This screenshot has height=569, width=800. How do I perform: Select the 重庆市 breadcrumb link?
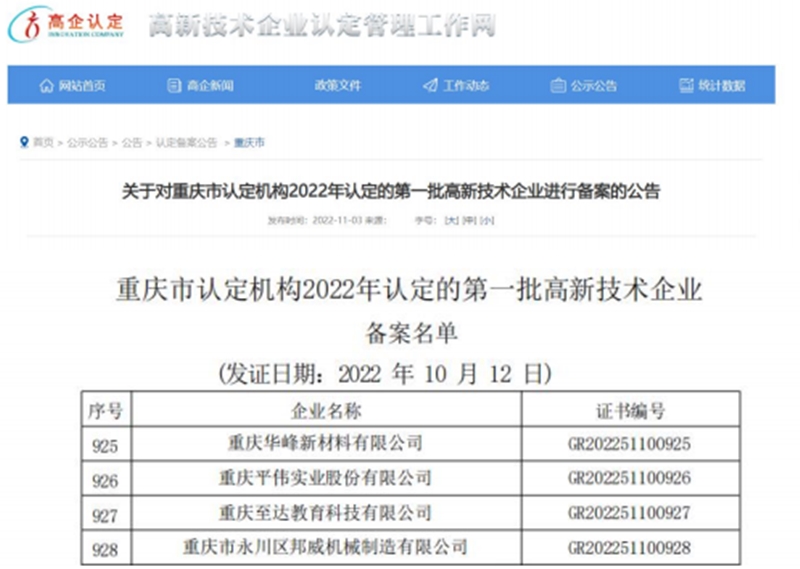point(249,143)
